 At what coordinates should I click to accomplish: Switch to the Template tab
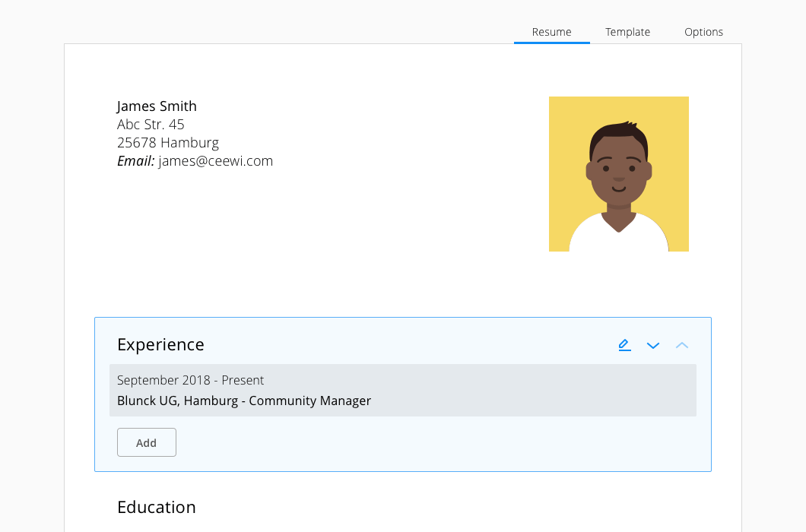click(x=627, y=32)
